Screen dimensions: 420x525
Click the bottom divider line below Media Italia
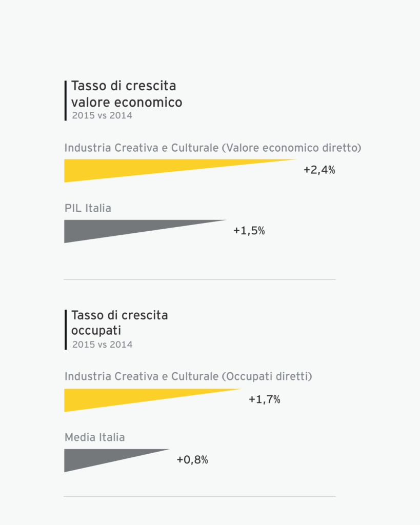point(199,496)
